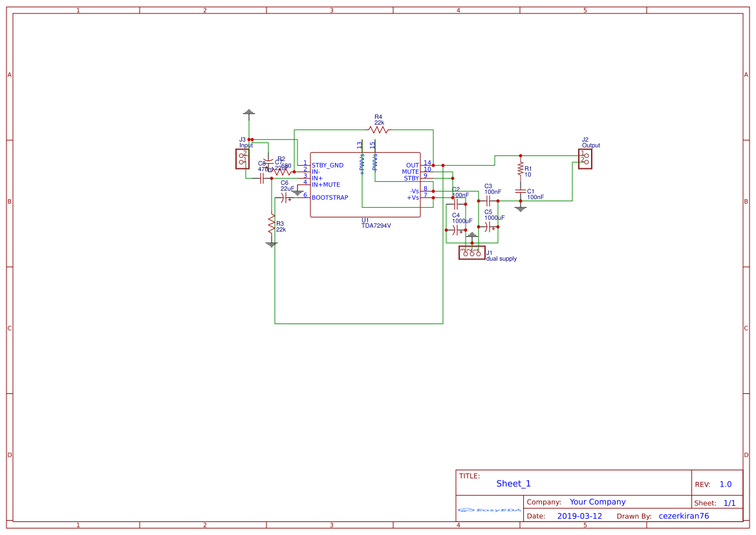Select the R4 22k feedback resistor symbol

tap(378, 130)
